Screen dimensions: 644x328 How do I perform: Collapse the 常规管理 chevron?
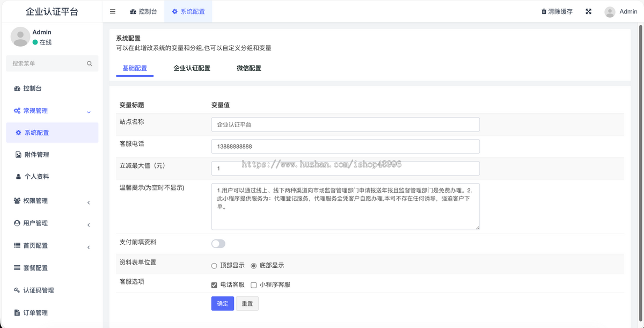89,112
